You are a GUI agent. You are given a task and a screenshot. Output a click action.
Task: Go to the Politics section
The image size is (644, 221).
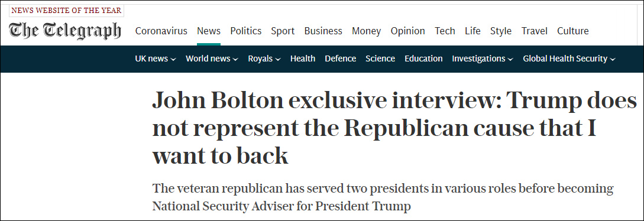[x=245, y=31]
